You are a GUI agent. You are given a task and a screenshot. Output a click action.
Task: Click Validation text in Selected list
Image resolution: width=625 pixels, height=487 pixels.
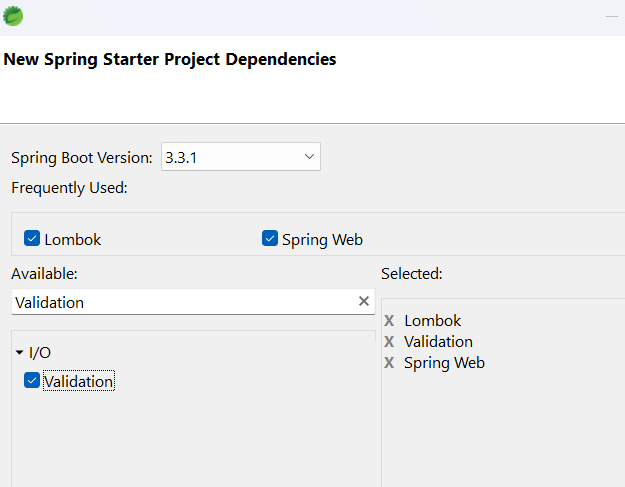[x=438, y=342]
